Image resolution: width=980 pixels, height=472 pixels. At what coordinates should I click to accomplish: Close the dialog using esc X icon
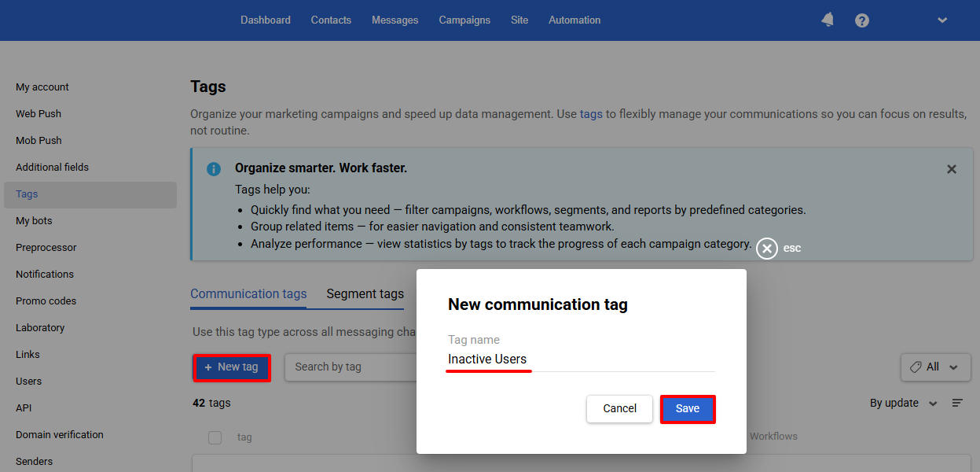click(x=767, y=249)
